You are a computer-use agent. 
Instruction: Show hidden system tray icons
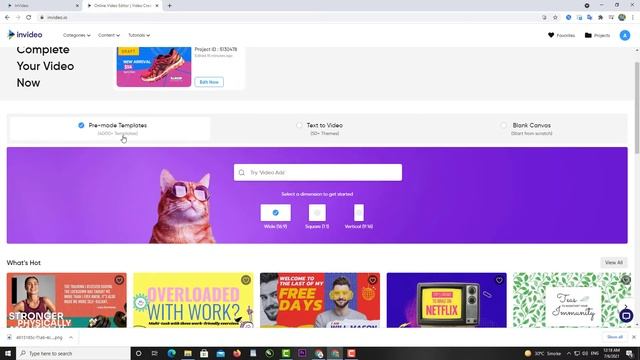569,353
